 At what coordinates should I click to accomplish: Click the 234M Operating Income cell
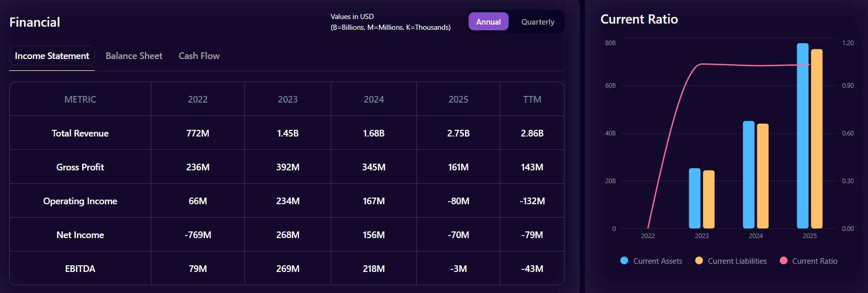288,201
